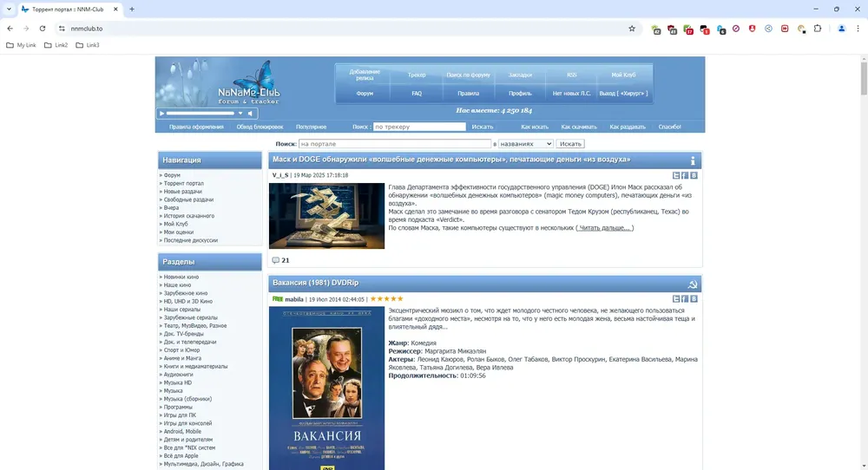Share the Вакансия post via Facebook icon
This screenshot has width=868, height=470.
pos(685,298)
